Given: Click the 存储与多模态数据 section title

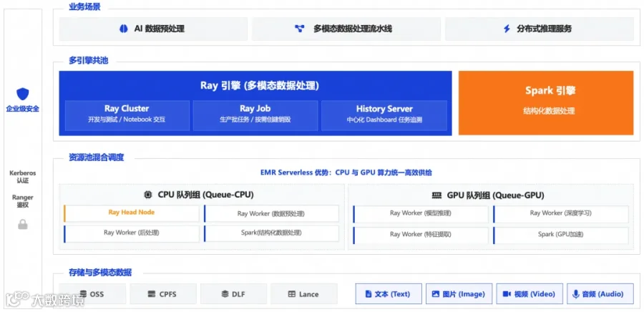Looking at the screenshot, I should (x=100, y=272).
